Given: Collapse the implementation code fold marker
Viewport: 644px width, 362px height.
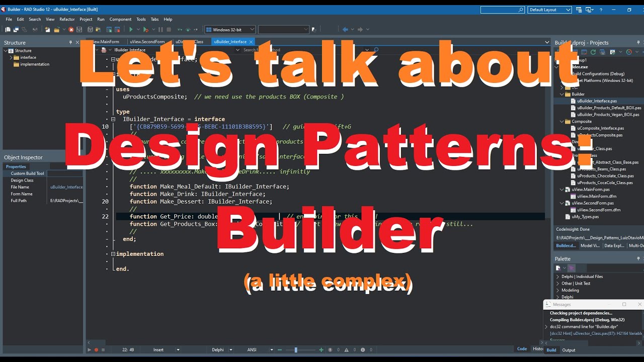Looking at the screenshot, I should click(x=113, y=254).
